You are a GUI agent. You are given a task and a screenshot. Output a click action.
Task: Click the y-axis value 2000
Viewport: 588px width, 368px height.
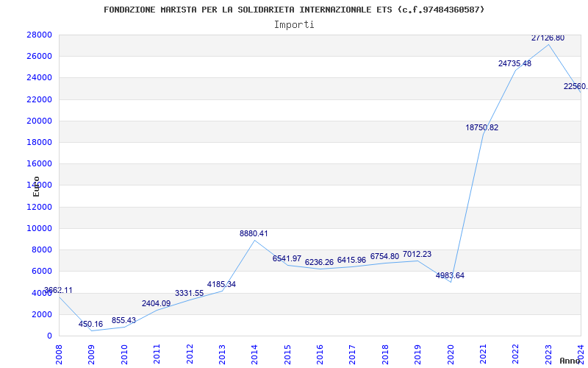point(42,315)
